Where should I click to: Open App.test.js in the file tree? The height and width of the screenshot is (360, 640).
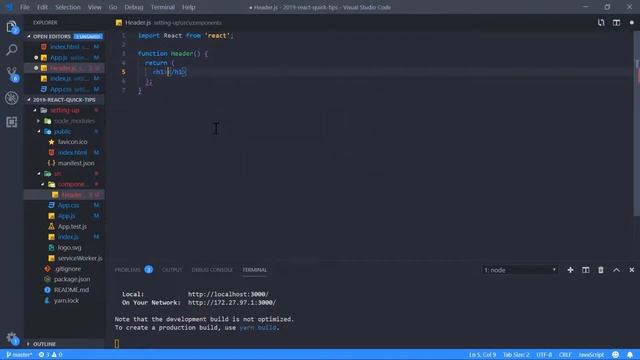pos(72,226)
